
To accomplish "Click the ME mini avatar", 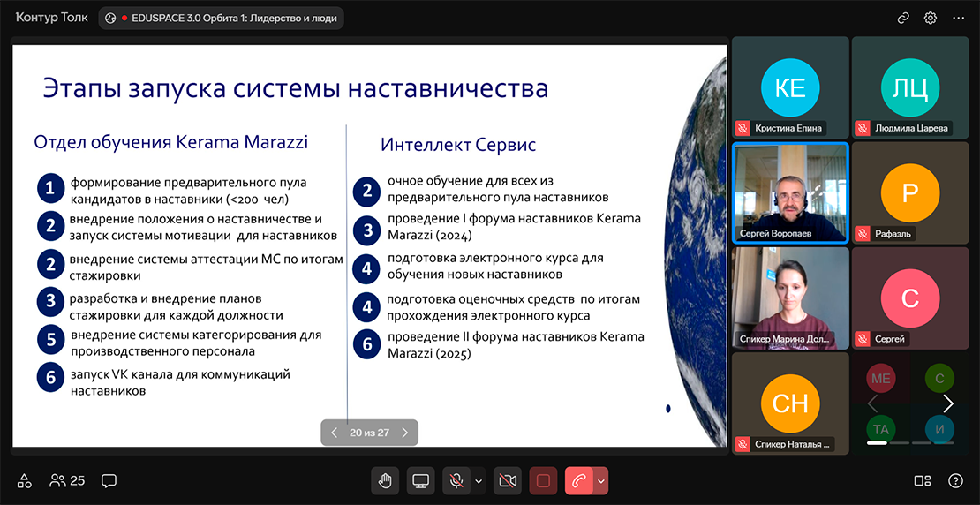I will click(x=880, y=378).
